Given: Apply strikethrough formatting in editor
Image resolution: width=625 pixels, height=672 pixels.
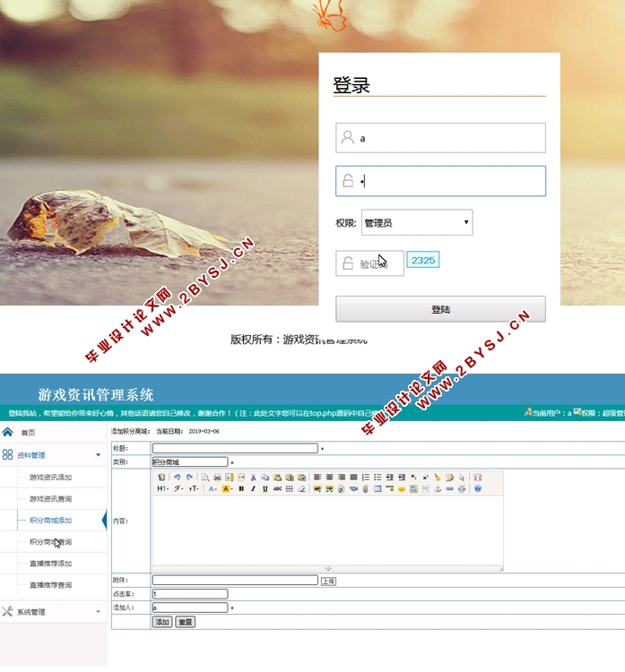Looking at the screenshot, I should [277, 488].
